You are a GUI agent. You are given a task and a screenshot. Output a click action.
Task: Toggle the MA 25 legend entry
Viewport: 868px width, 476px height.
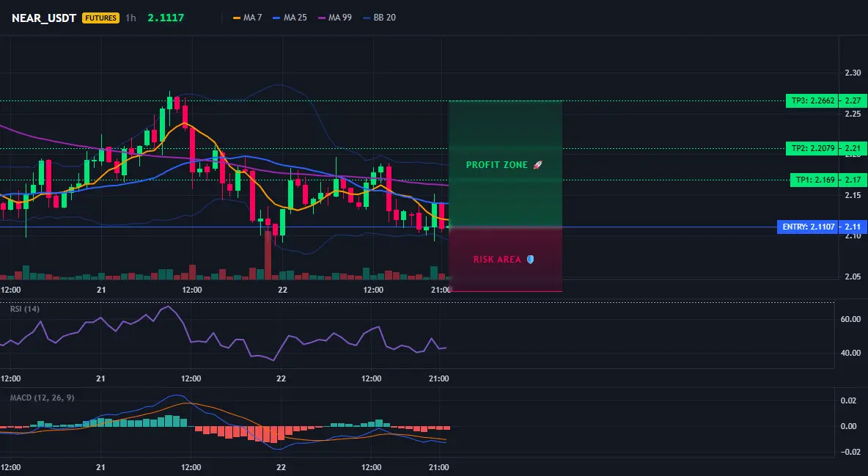pyautogui.click(x=290, y=18)
